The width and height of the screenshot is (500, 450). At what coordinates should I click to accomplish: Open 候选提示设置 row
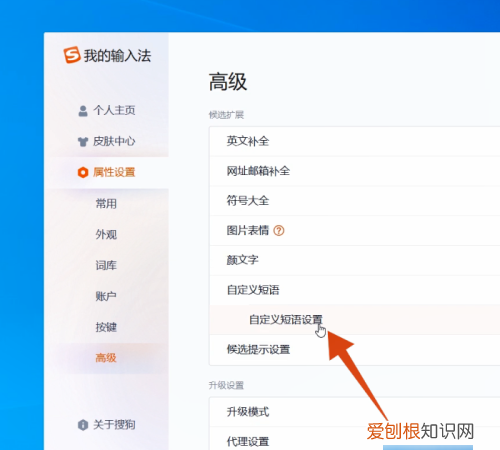[355, 349]
